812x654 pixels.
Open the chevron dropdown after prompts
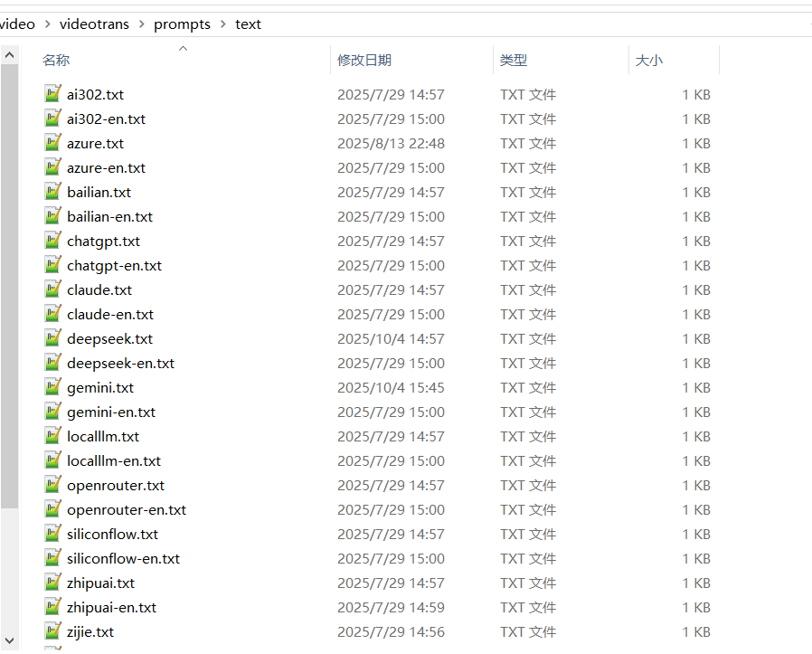coord(223,24)
